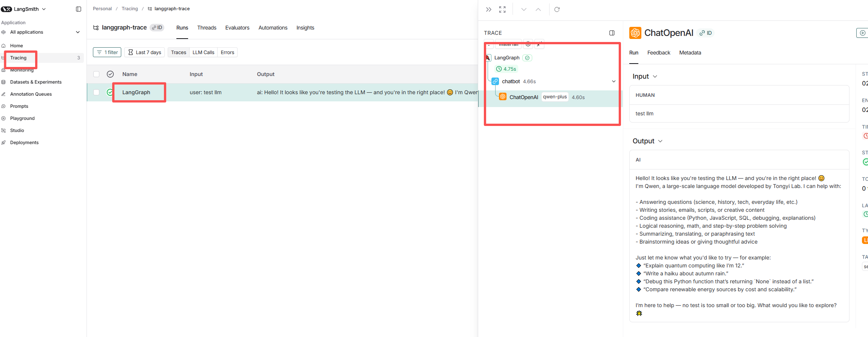Open Studio from sidebar
The height and width of the screenshot is (337, 868).
click(17, 130)
